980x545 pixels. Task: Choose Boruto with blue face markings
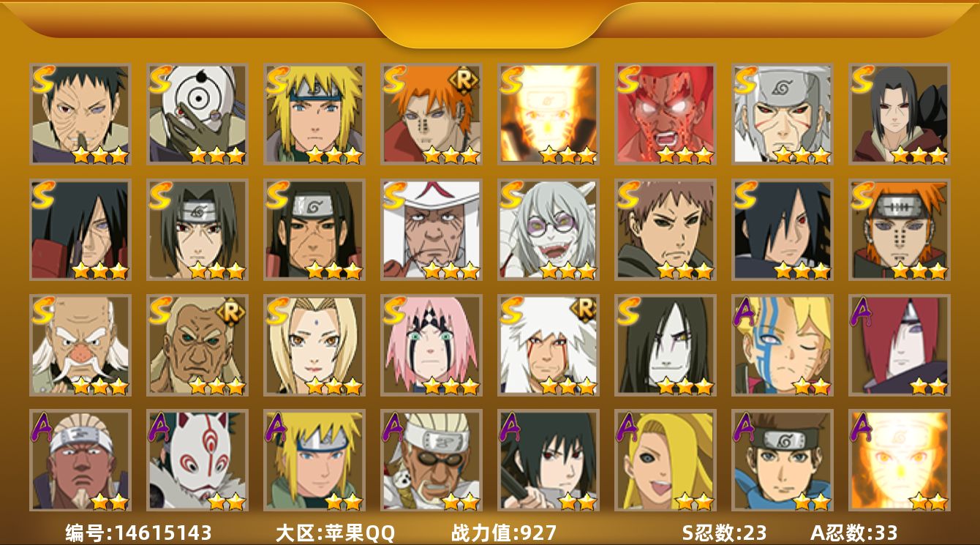coord(783,345)
